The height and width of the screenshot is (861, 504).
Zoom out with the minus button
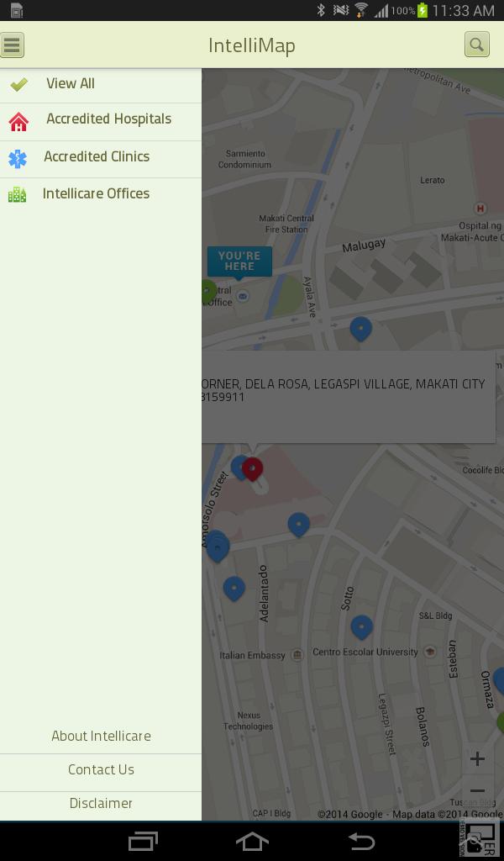[477, 791]
